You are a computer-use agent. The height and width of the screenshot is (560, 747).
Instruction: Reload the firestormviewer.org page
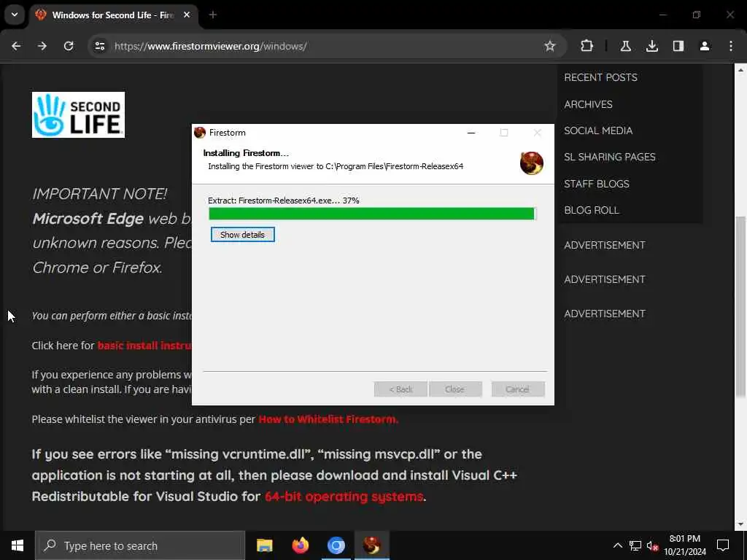(69, 46)
